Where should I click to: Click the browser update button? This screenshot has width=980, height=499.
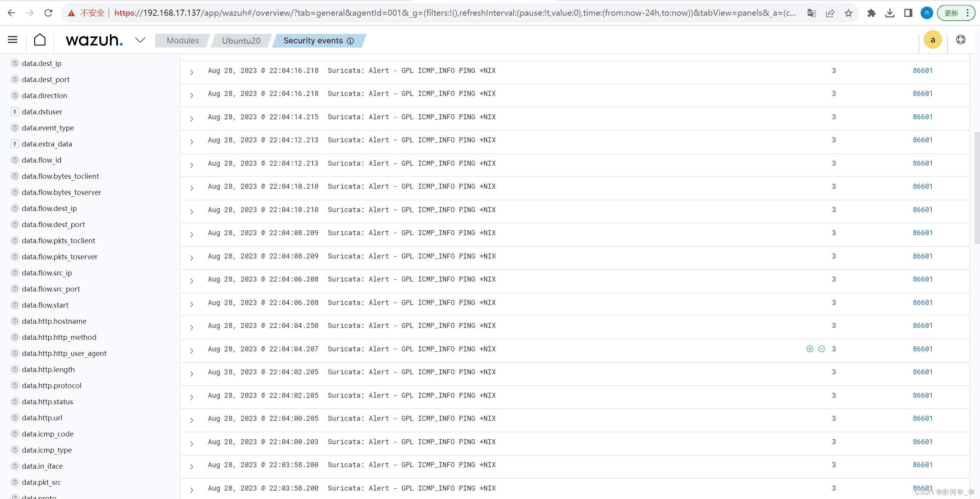point(956,13)
